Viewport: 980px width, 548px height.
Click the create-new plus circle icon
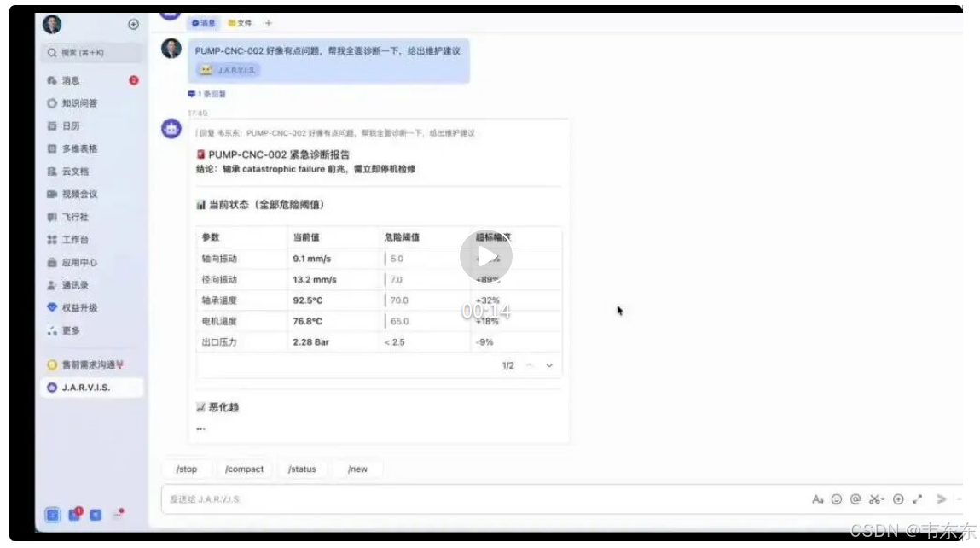(133, 25)
